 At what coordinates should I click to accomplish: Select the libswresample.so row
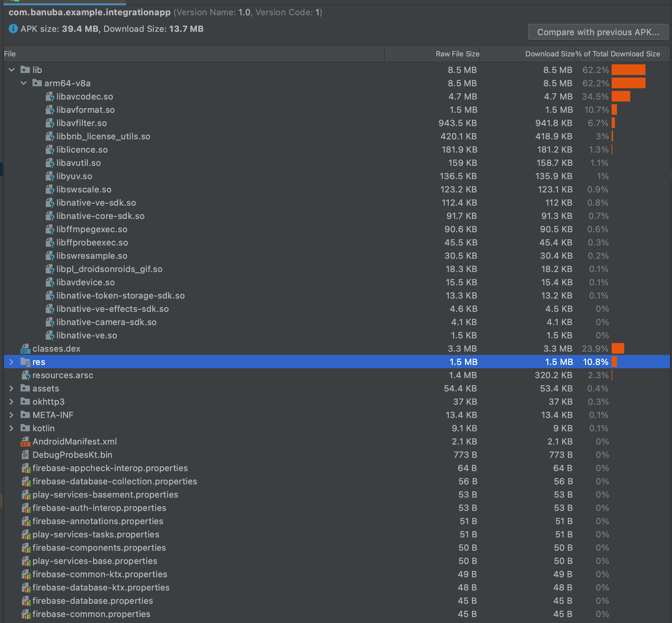coord(337,256)
